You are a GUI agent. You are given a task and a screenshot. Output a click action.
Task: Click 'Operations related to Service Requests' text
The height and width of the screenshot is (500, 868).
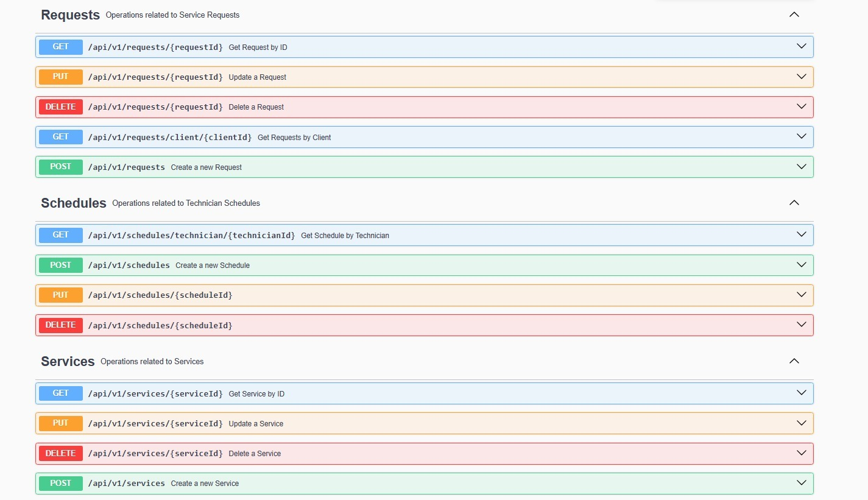click(x=172, y=15)
